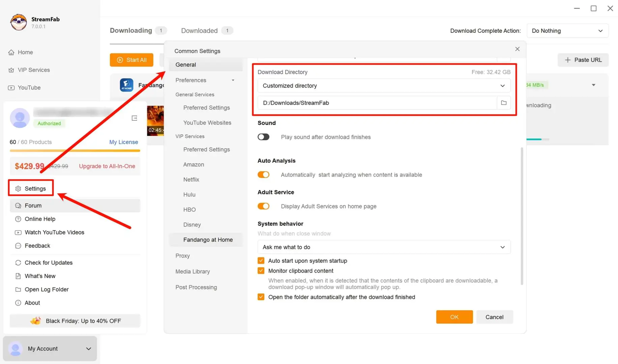
Task: Open My License link
Action: 124,142
